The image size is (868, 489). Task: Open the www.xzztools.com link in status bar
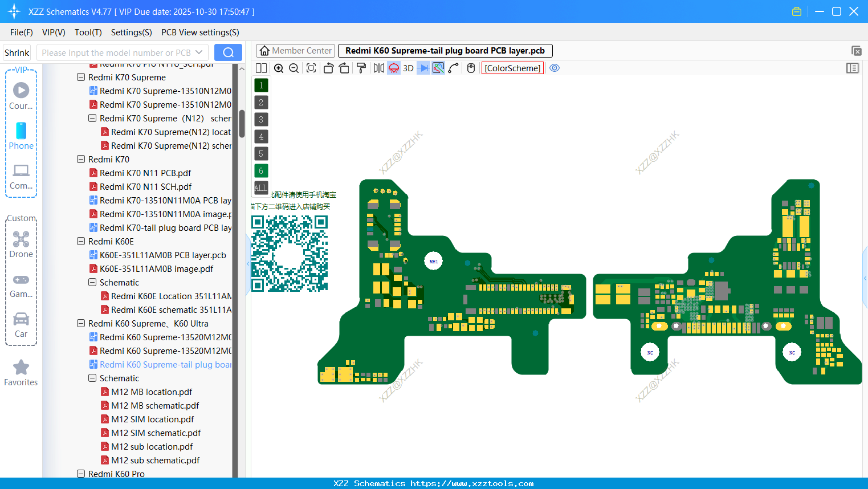[472, 483]
